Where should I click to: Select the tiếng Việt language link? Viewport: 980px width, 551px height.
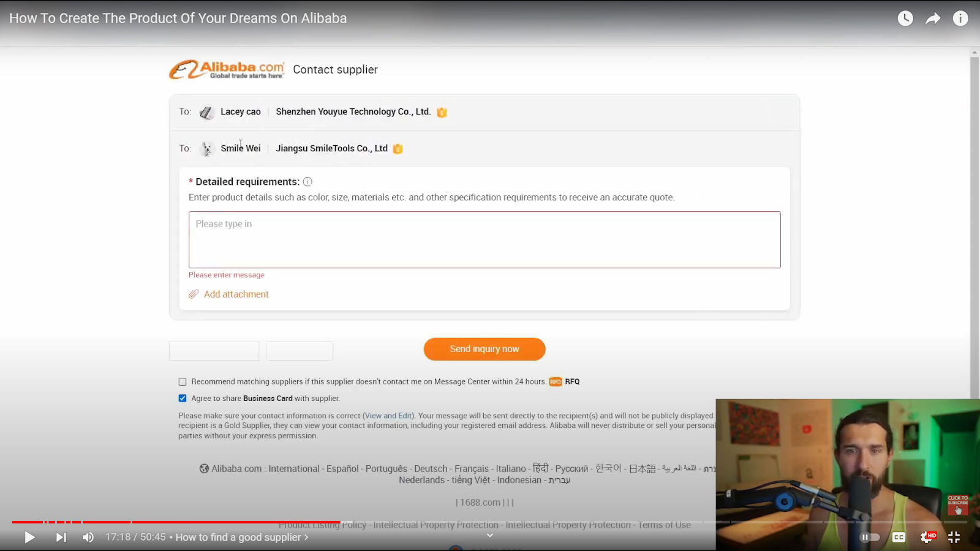click(x=471, y=480)
